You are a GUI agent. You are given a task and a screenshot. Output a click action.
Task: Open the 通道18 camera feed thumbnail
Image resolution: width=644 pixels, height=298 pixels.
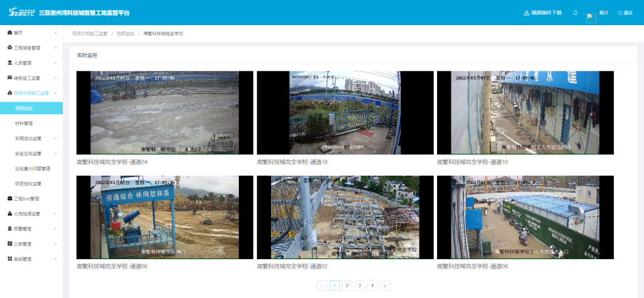[x=345, y=113]
